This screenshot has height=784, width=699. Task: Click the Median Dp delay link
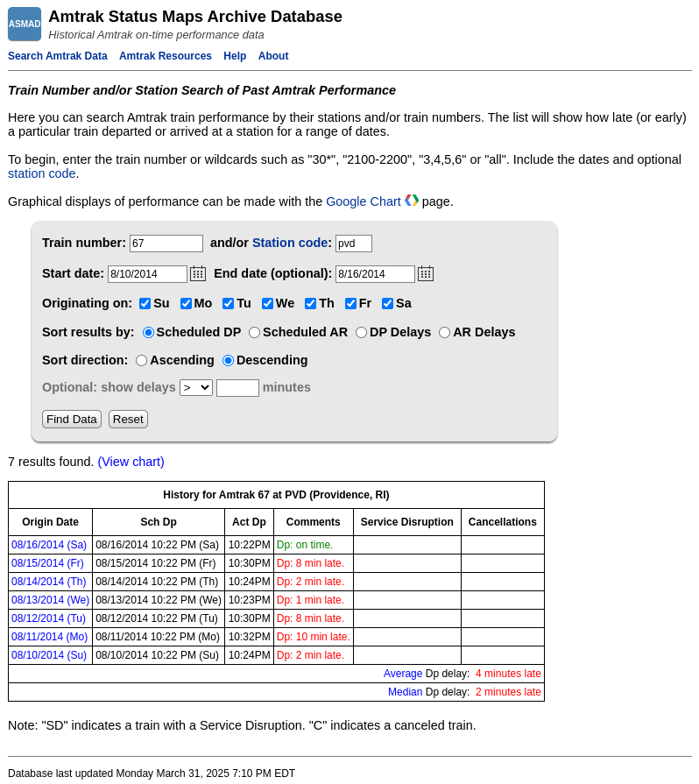click(x=405, y=693)
